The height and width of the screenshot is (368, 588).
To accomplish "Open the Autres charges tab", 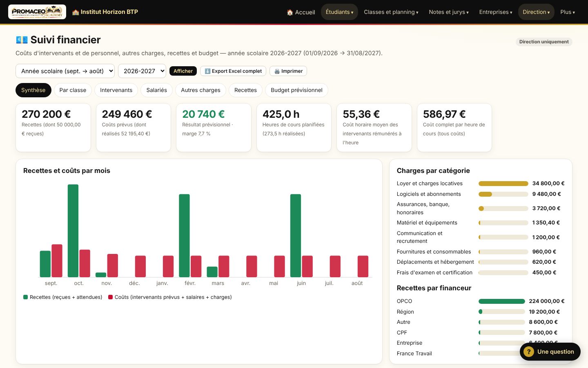I will click(x=200, y=90).
